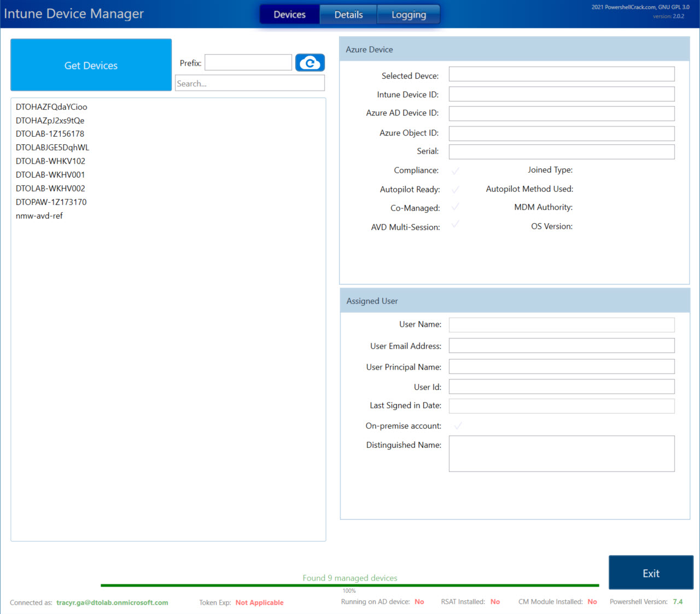The image size is (700, 614).
Task: Click the RSAT Installed 'No' value
Action: click(x=495, y=601)
